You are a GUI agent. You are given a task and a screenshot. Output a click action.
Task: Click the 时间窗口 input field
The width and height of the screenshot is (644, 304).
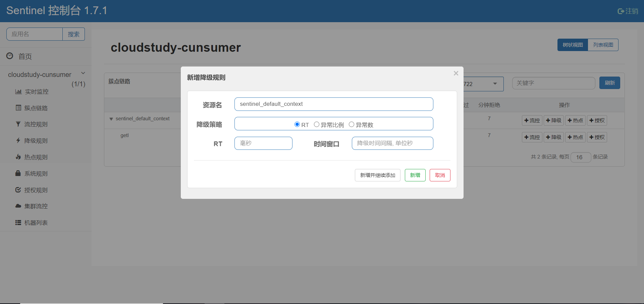(392, 143)
